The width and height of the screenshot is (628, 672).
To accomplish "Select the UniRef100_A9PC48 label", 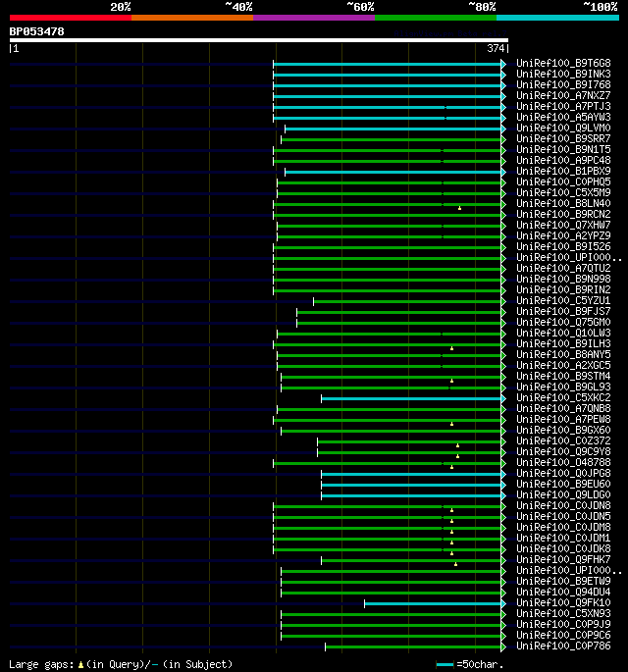I will (563, 160).
